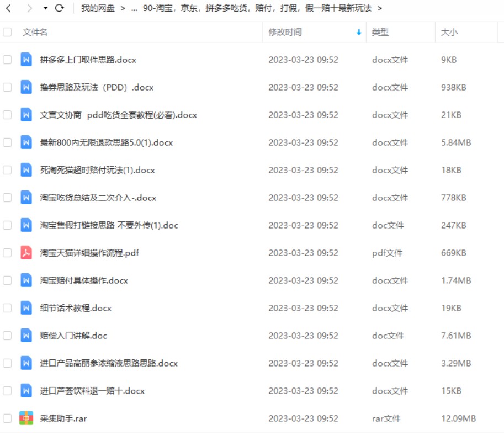504x446 pixels.
Task: Expand the collapsed breadcrumb ellipsis
Action: pos(134,8)
